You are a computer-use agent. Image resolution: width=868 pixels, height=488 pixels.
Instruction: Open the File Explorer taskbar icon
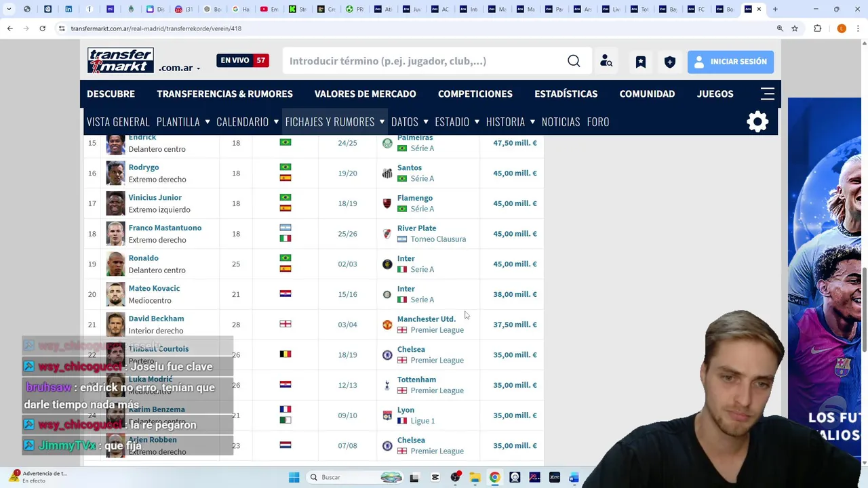[x=475, y=477]
